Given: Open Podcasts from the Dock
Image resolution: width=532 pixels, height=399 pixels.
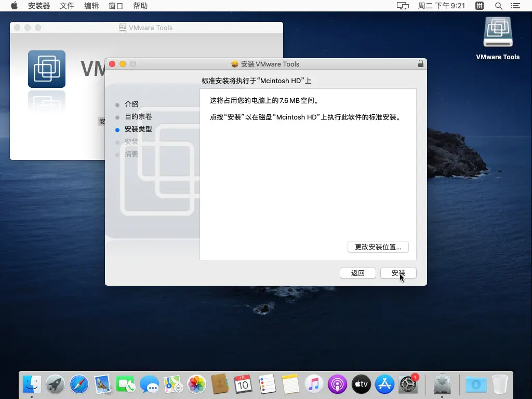Looking at the screenshot, I should (x=337, y=384).
